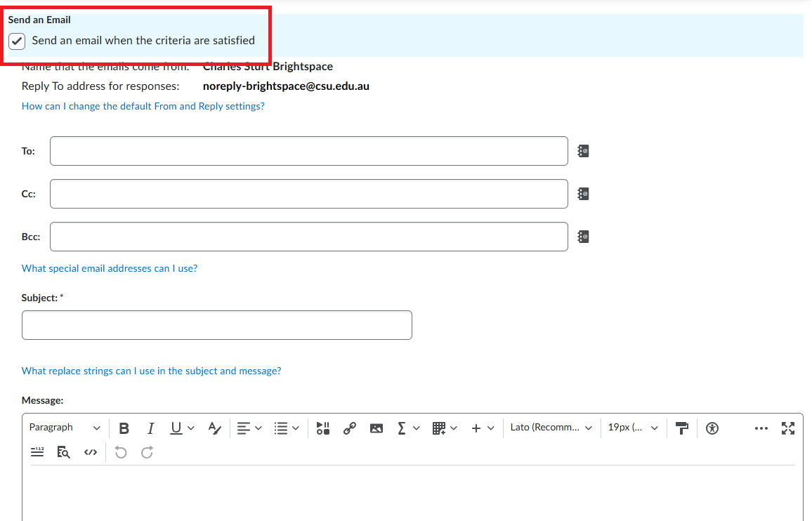Apply italic formatting in the editor
This screenshot has width=812, height=521.
(x=150, y=428)
